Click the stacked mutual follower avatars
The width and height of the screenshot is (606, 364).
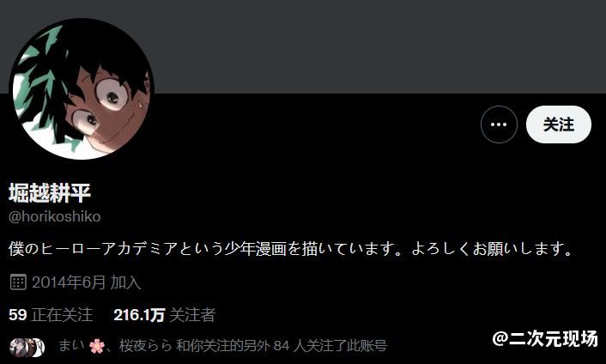(x=27, y=347)
